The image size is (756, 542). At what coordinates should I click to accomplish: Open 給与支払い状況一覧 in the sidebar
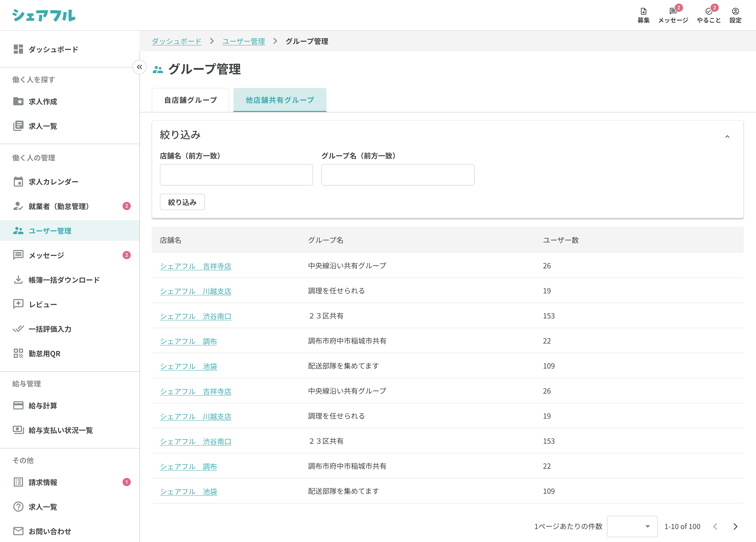70,430
